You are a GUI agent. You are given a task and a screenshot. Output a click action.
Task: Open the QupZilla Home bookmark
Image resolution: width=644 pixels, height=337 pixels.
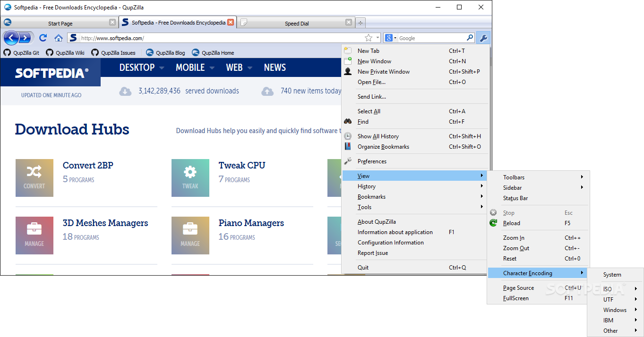pos(213,53)
